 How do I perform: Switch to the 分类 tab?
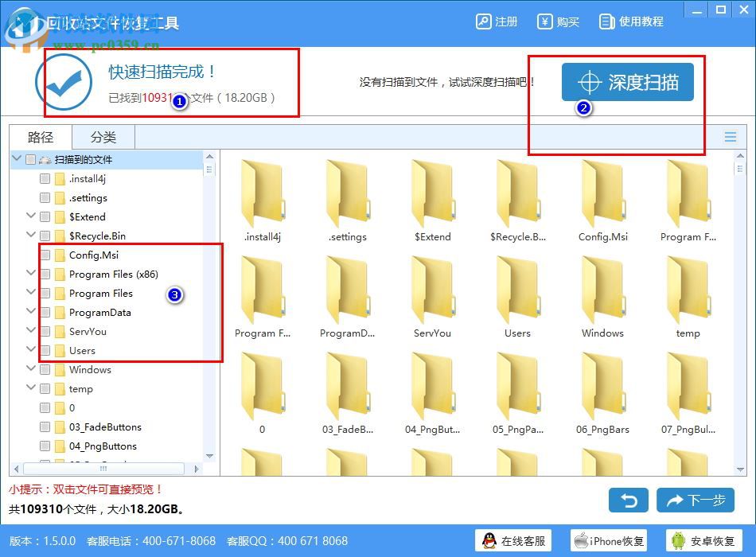pos(102,136)
